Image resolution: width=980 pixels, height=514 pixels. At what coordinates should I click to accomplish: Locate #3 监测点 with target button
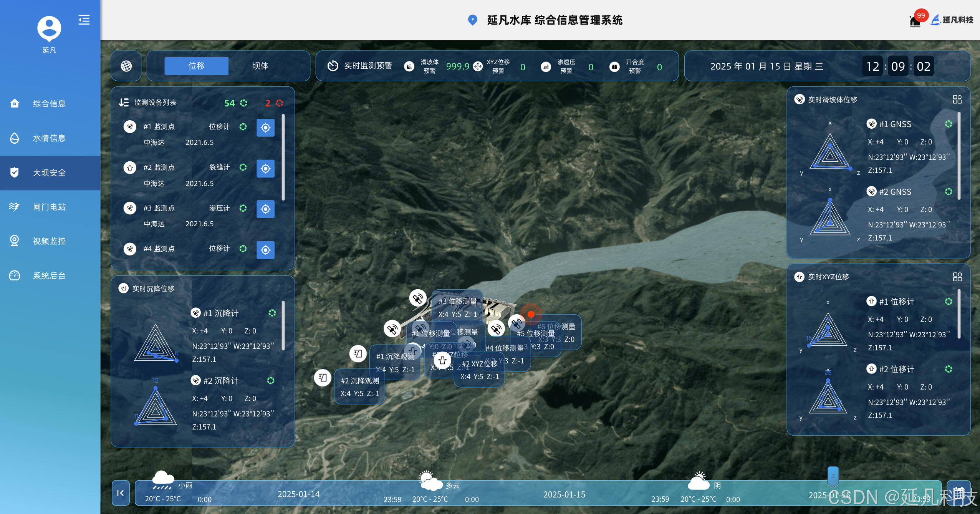click(265, 209)
